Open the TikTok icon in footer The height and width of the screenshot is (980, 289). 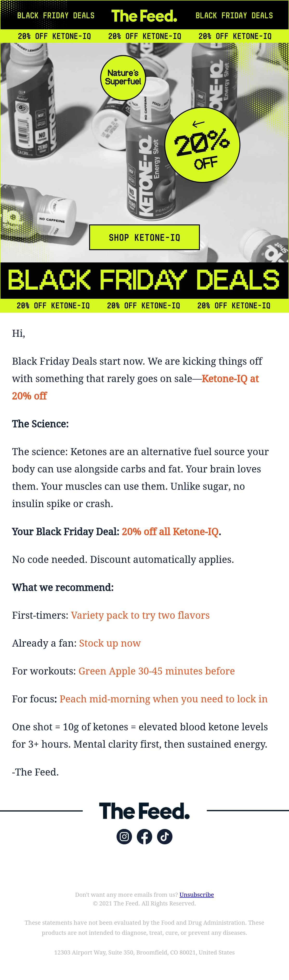point(164,837)
